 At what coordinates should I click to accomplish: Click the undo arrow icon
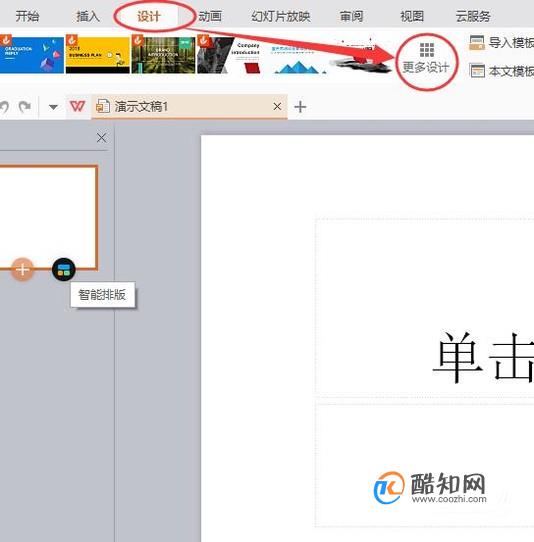(4, 106)
